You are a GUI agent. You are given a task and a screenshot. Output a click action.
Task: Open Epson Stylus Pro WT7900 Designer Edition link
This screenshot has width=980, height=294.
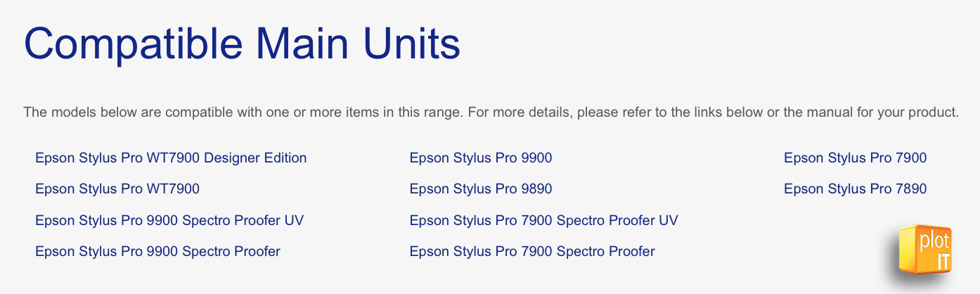point(171,158)
